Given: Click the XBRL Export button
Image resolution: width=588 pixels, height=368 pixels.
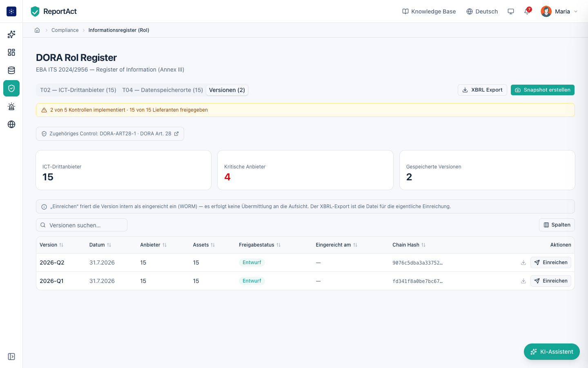Looking at the screenshot, I should [x=482, y=90].
